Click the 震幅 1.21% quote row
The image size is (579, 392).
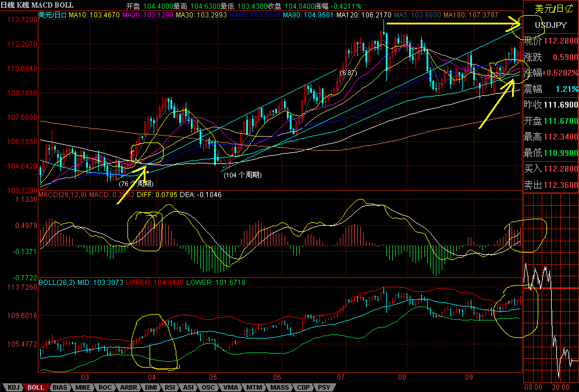click(550, 89)
